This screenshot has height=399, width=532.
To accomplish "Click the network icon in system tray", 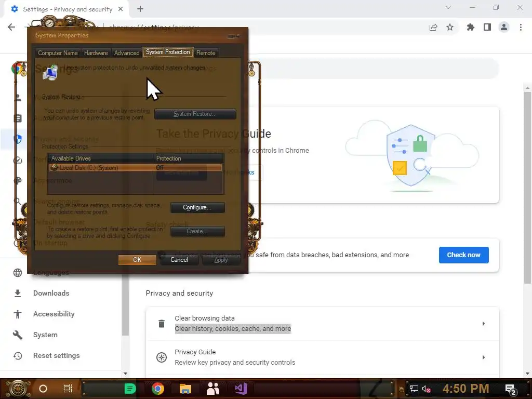I will pos(414,389).
